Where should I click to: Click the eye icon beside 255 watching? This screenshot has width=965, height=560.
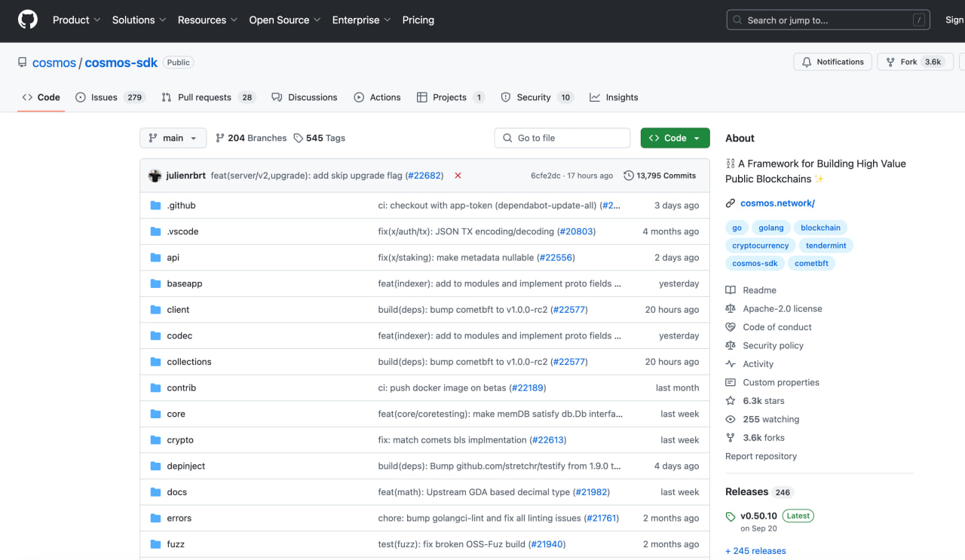click(x=731, y=420)
